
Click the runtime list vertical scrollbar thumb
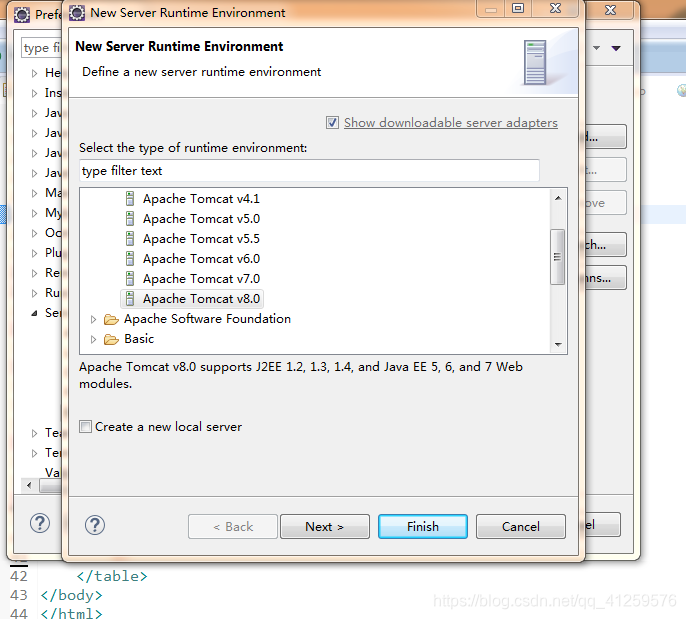click(x=557, y=257)
